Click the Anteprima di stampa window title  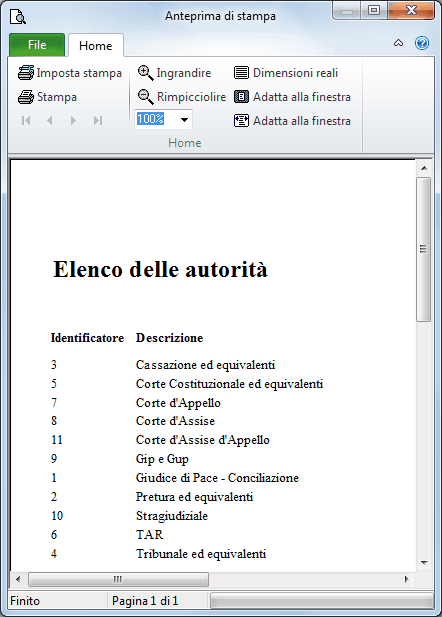tap(220, 16)
